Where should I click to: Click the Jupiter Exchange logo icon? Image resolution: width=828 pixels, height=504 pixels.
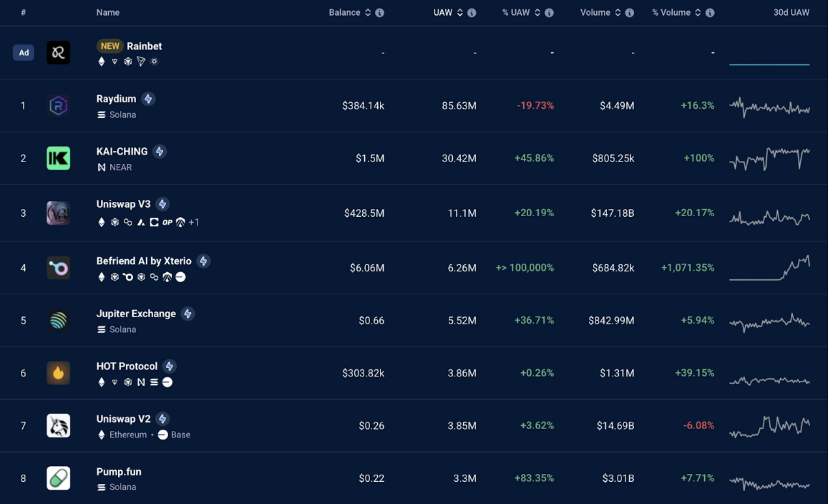point(58,320)
